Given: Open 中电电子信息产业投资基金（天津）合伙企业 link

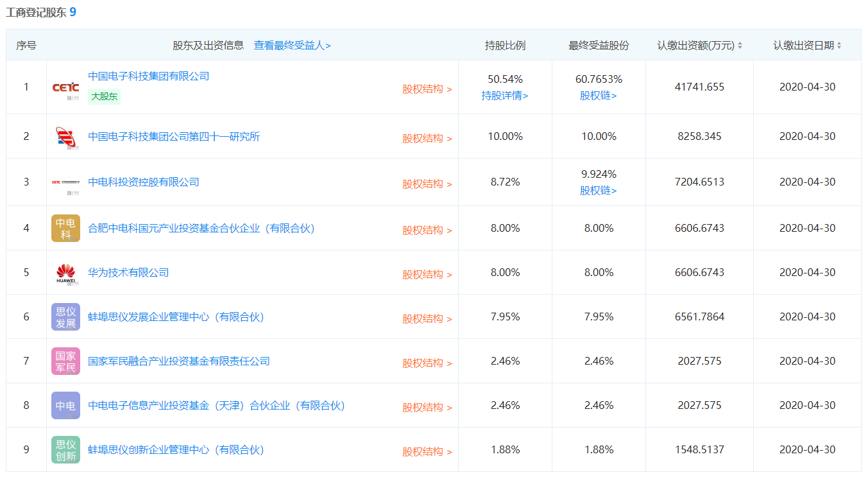Looking at the screenshot, I should pos(217,406).
